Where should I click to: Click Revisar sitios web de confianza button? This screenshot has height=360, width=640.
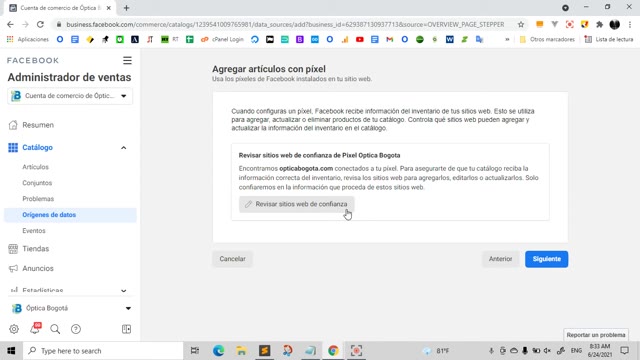pos(296,204)
